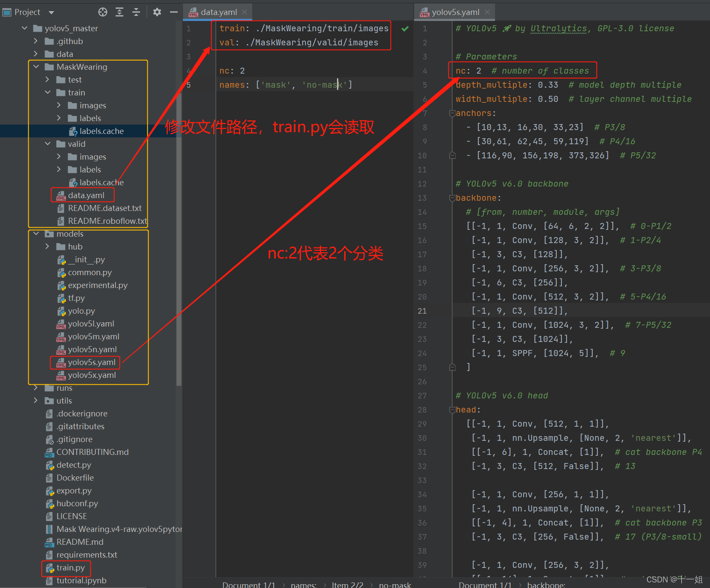Click the yolov5s.yaml YML file icon in tree

tap(61, 362)
